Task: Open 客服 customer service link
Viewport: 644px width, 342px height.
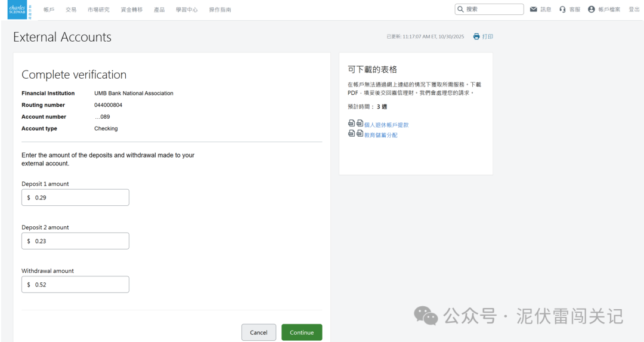Action: (x=575, y=9)
